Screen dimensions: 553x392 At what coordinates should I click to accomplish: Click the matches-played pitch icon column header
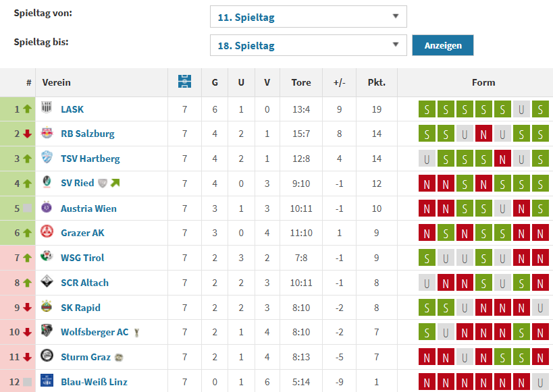click(x=184, y=82)
